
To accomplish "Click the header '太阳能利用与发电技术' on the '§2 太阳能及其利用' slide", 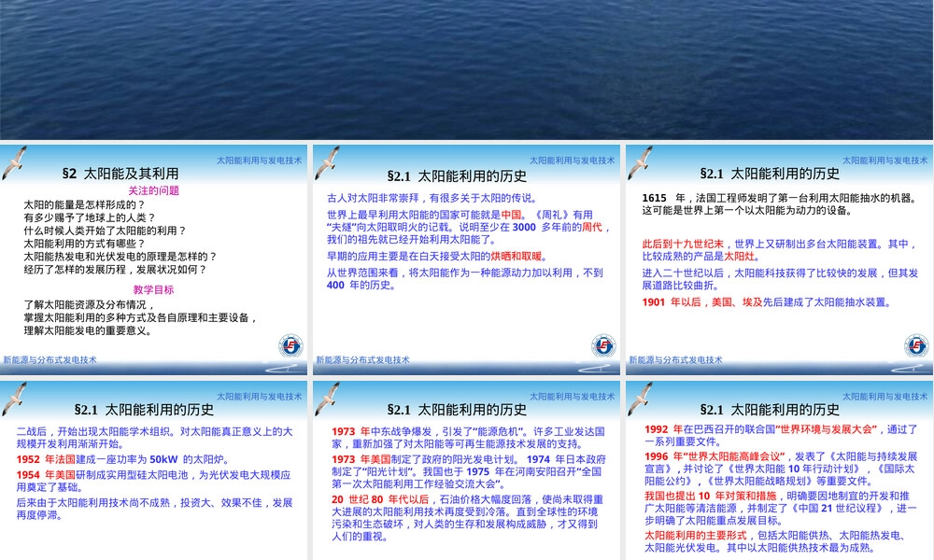I will click(259, 161).
